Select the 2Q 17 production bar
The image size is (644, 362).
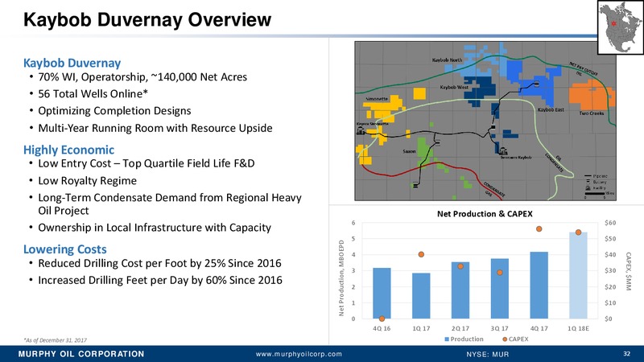460,290
